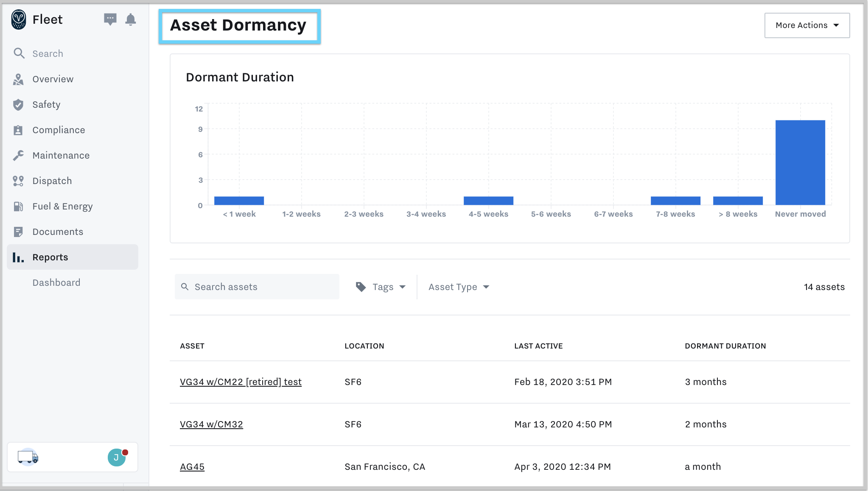This screenshot has height=491, width=868.
Task: Go to Overview in the sidebar
Action: click(53, 79)
